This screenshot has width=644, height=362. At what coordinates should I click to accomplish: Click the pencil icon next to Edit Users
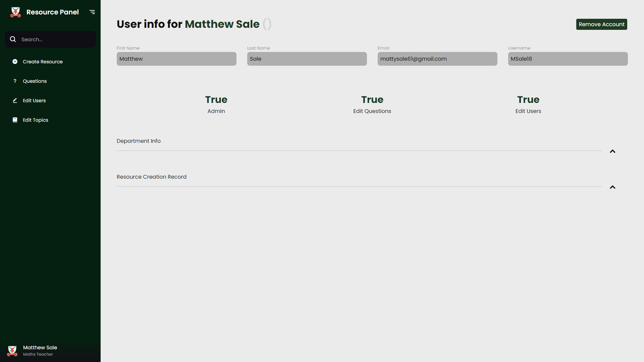(x=15, y=101)
